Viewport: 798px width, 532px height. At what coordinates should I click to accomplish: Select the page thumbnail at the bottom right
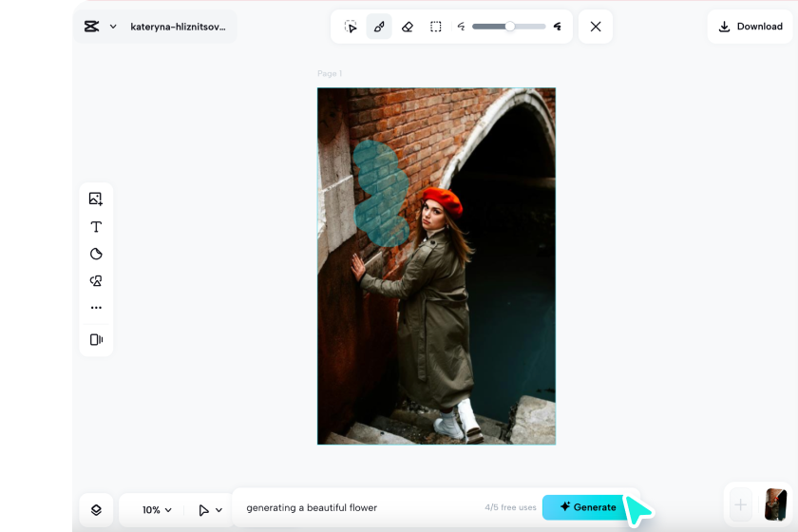click(775, 504)
